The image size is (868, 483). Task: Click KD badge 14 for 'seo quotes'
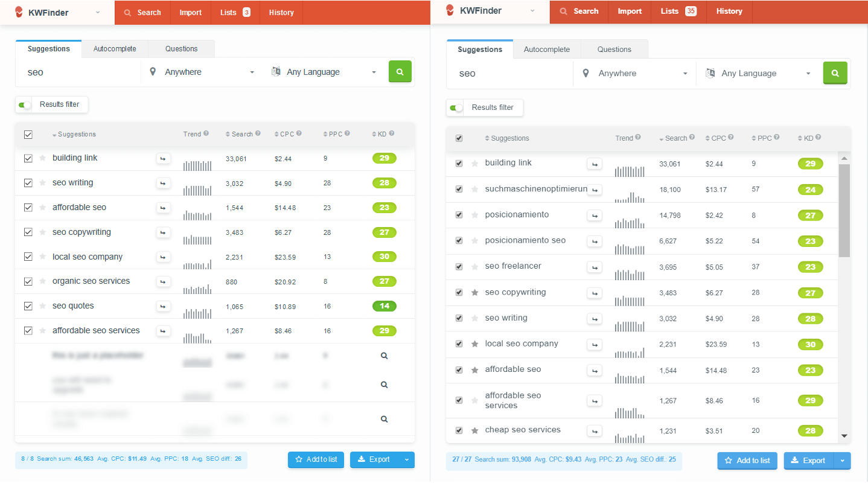coord(385,306)
